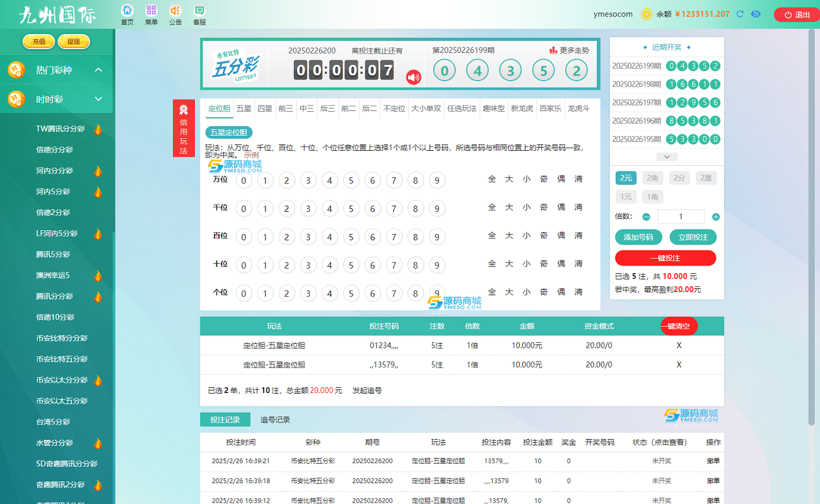Pick number 2 in the 十位 row
The image size is (820, 504).
(x=286, y=266)
